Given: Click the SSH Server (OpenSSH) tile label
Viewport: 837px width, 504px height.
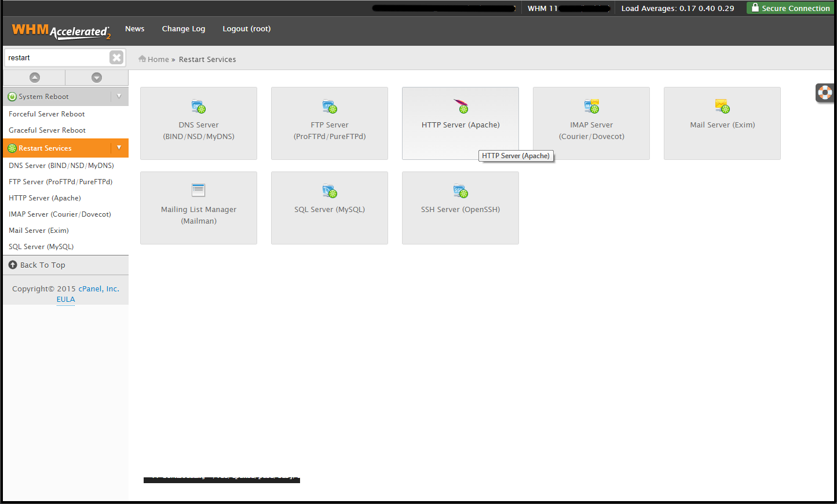Looking at the screenshot, I should [460, 210].
